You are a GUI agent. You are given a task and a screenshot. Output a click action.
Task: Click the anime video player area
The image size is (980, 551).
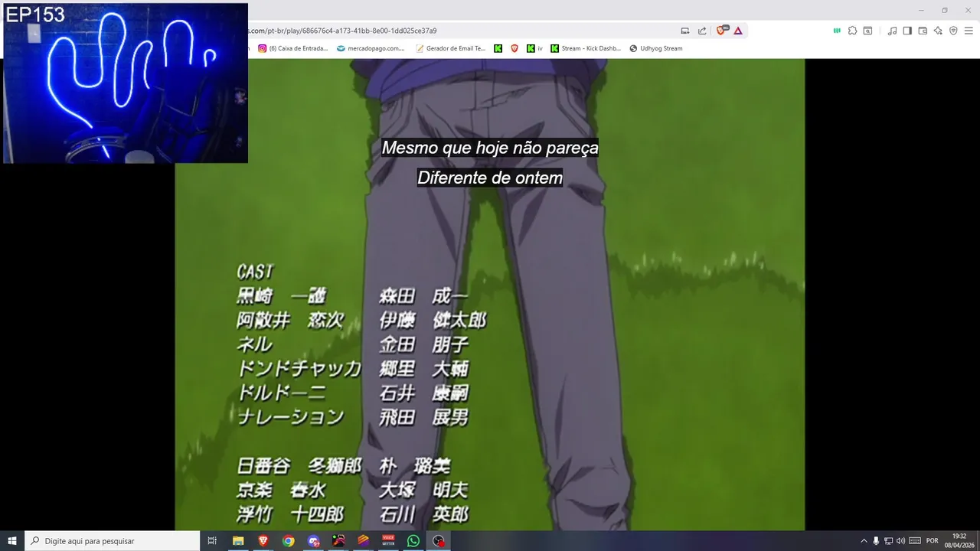(490, 295)
